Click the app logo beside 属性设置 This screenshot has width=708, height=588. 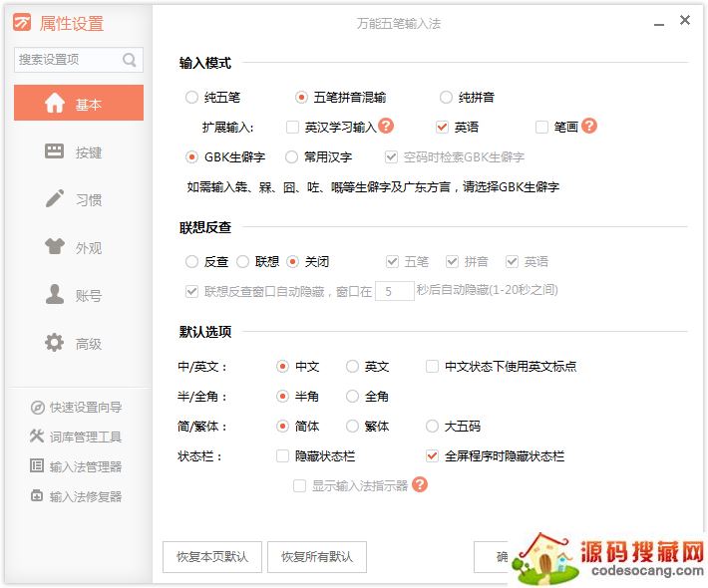22,22
